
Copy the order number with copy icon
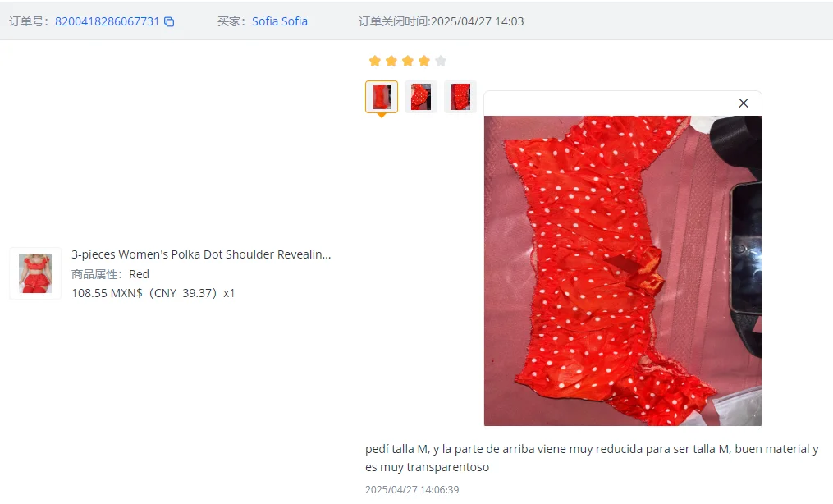pos(169,22)
